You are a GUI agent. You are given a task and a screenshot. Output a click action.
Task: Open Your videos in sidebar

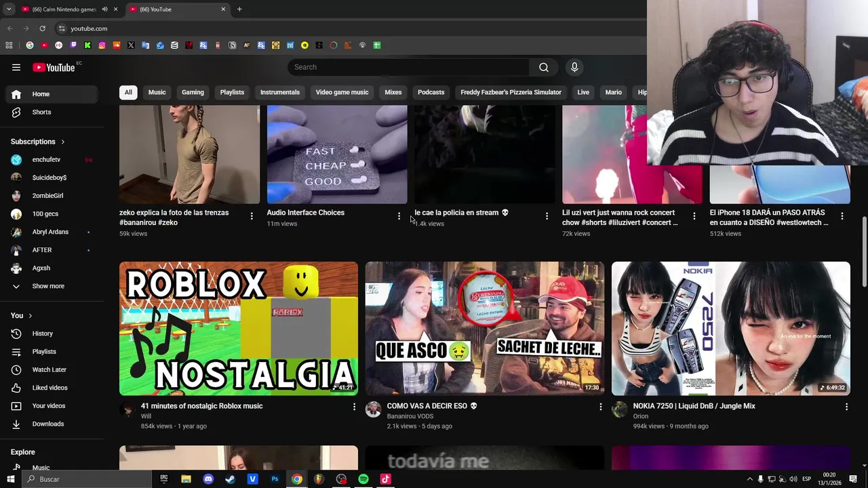pyautogui.click(x=52, y=406)
